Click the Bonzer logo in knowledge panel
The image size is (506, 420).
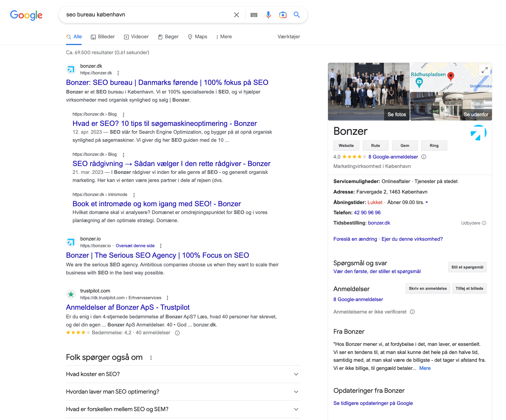tap(478, 133)
